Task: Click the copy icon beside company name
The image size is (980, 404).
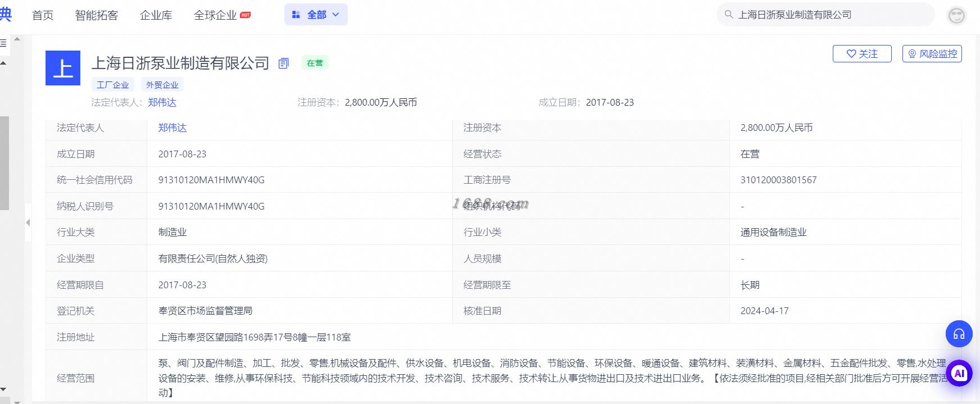Action: (284, 63)
